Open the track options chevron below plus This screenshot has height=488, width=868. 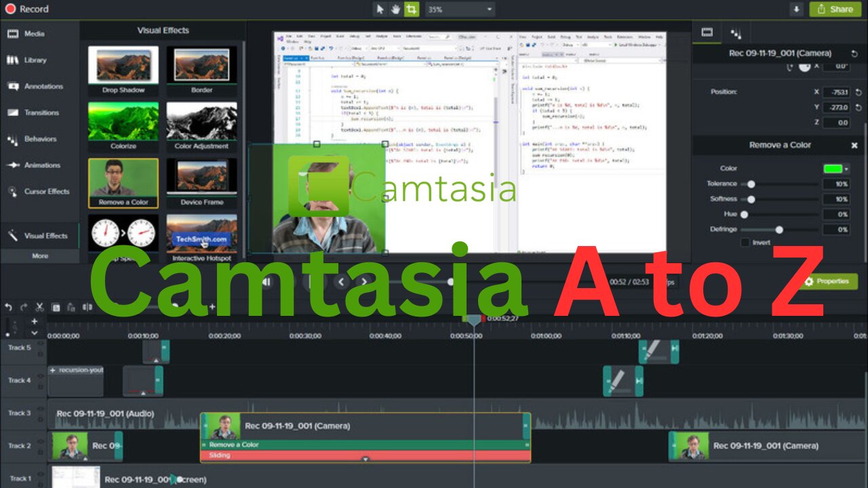coord(35,332)
